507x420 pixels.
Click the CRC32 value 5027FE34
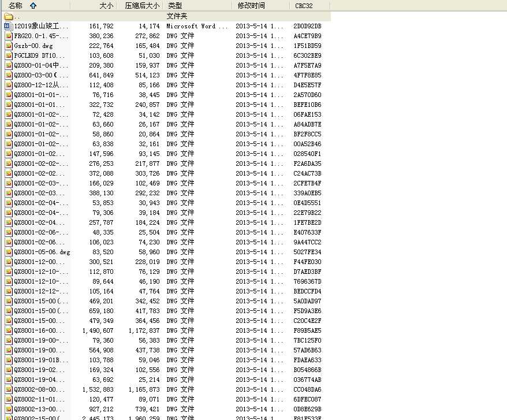[307, 252]
